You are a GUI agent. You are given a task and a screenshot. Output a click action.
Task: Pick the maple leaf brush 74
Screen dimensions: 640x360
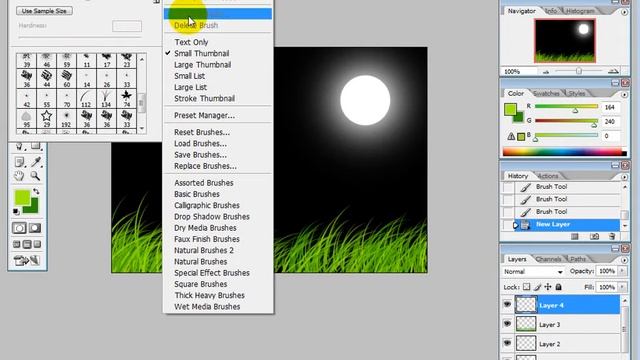tap(127, 99)
